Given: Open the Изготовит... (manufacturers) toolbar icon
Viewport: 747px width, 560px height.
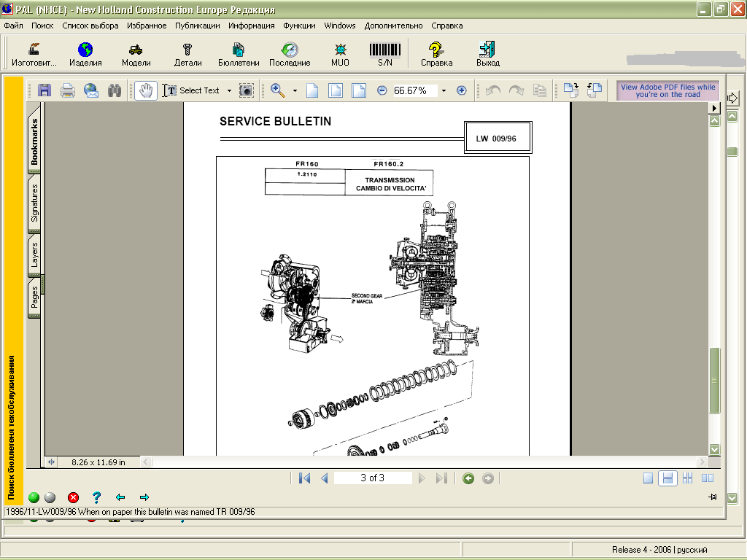Looking at the screenshot, I should [34, 54].
